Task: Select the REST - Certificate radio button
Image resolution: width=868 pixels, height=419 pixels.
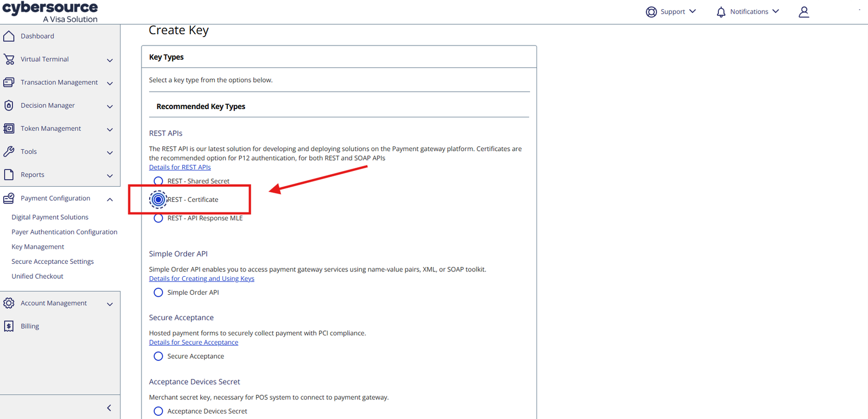Action: pyautogui.click(x=158, y=200)
